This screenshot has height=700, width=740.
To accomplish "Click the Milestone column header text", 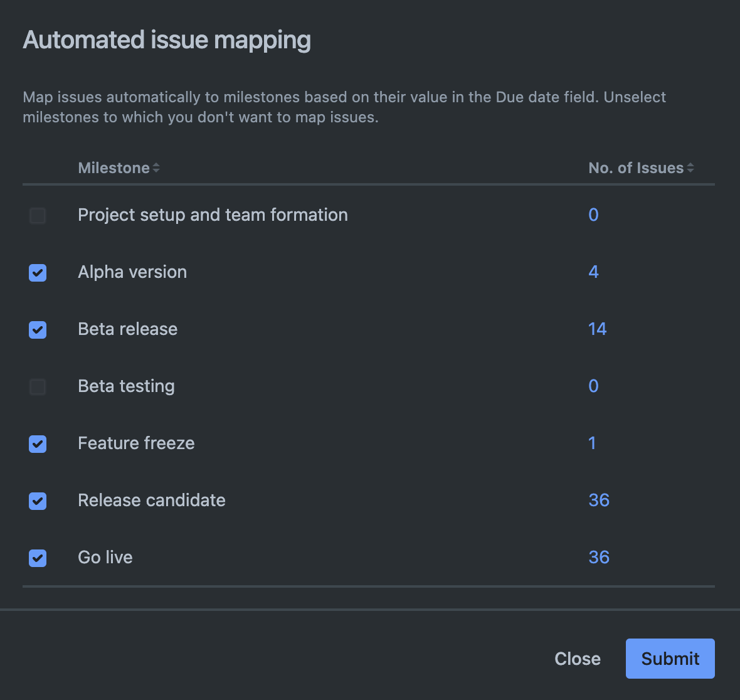I will 114,168.
